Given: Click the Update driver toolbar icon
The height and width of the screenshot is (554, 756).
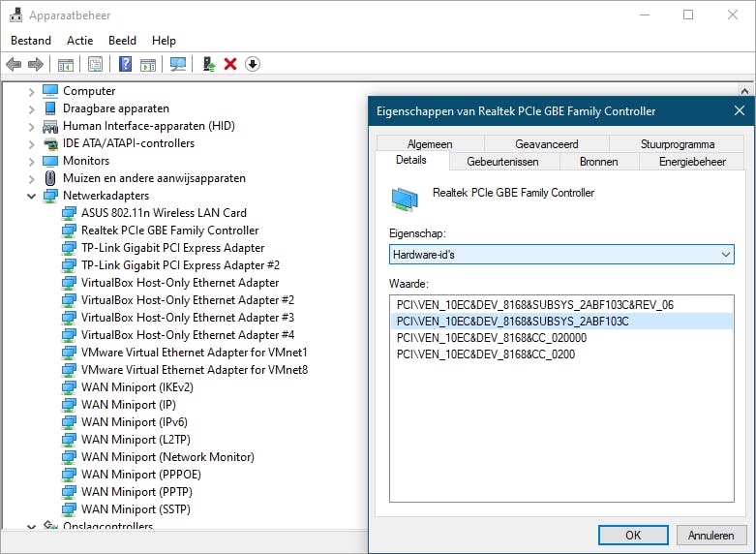Looking at the screenshot, I should point(208,64).
